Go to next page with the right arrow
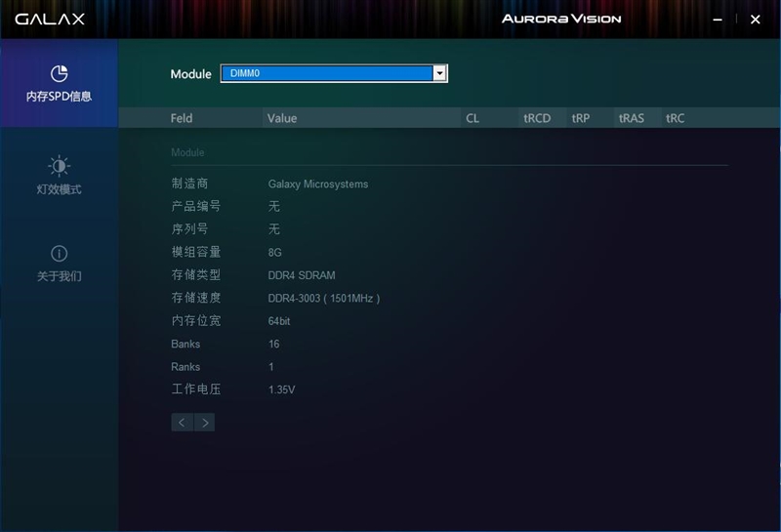 point(205,423)
